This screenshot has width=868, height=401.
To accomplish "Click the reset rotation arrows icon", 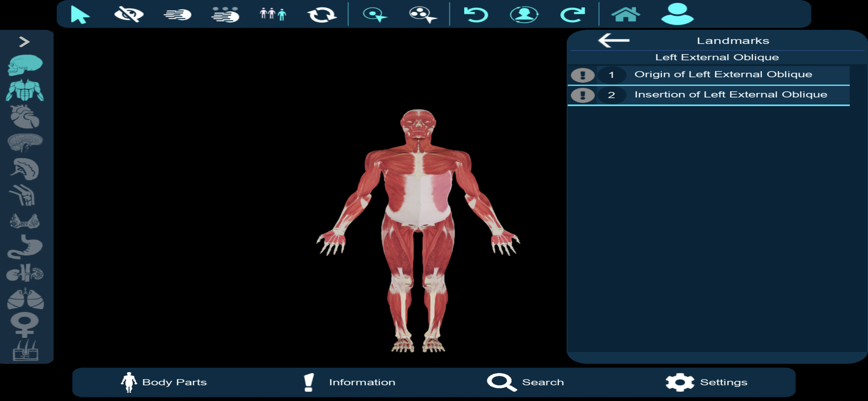I will [x=322, y=15].
